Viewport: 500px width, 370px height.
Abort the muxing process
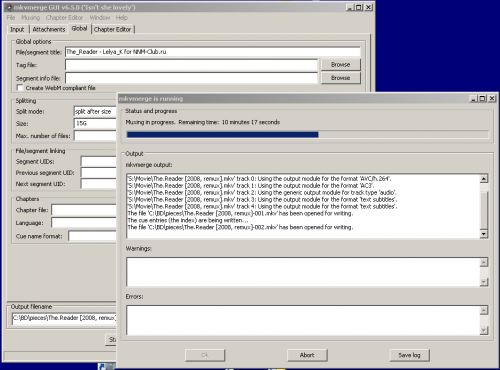pyautogui.click(x=307, y=355)
